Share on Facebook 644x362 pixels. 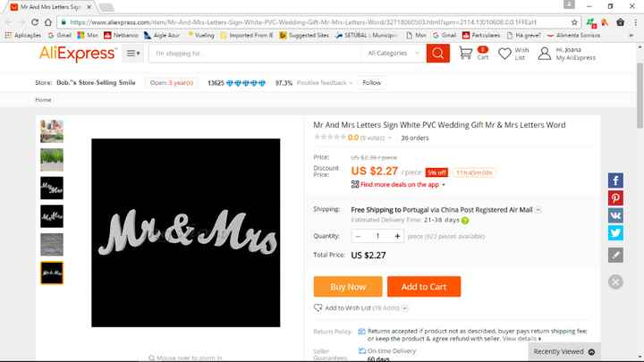click(615, 181)
